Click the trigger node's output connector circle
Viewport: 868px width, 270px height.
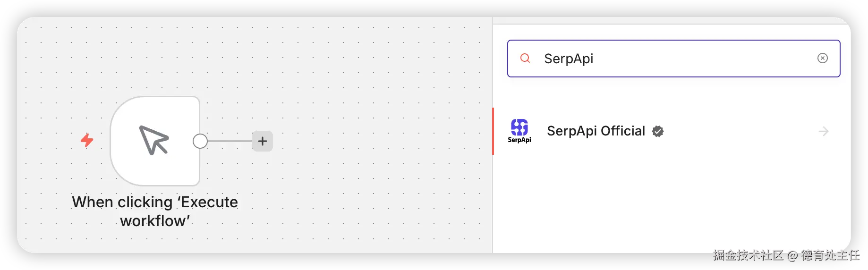click(200, 141)
